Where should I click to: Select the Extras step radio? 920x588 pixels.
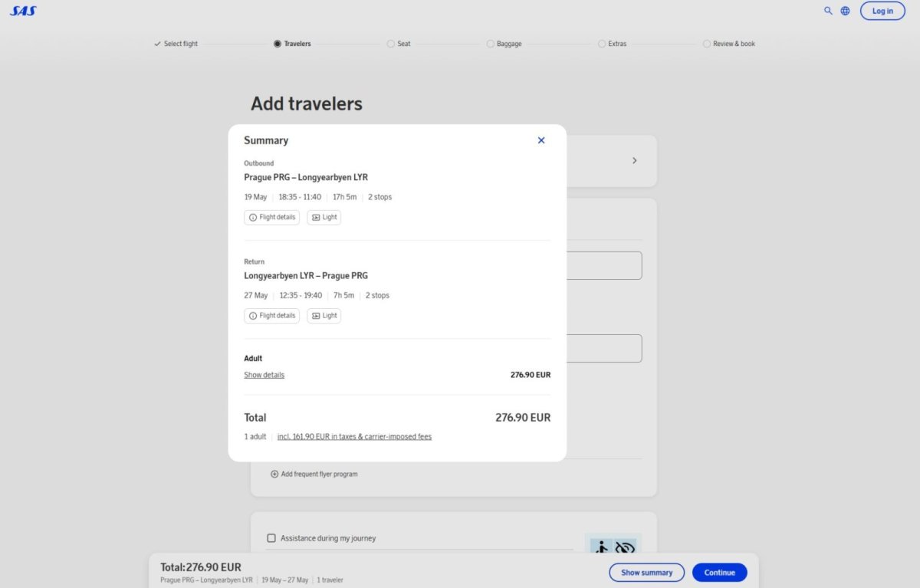[x=602, y=44]
